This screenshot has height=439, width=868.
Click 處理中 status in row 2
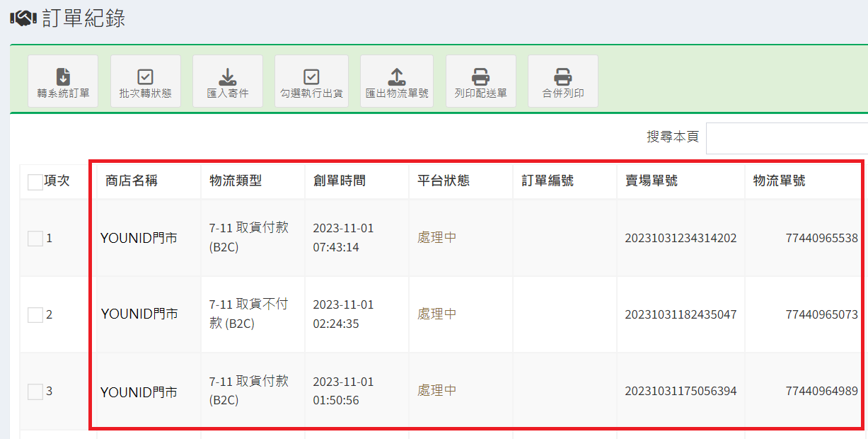pos(436,314)
